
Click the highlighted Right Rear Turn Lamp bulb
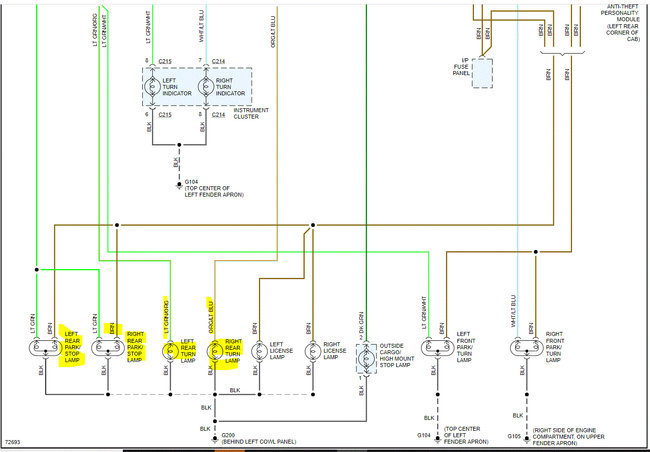click(215, 351)
